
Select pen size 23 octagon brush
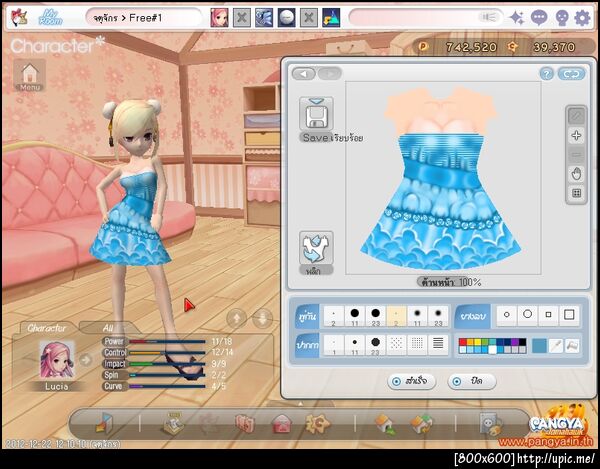click(375, 345)
